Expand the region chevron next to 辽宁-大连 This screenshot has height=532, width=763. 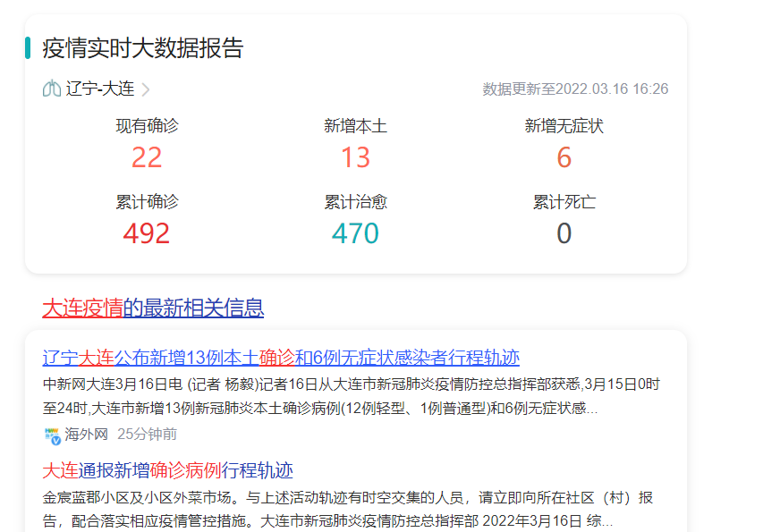tap(146, 89)
